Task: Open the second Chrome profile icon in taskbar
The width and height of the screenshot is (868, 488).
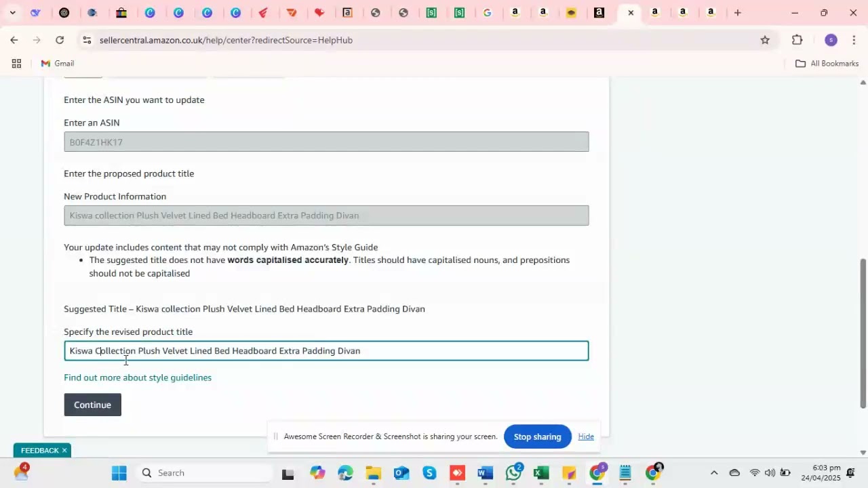Action: pyautogui.click(x=653, y=473)
